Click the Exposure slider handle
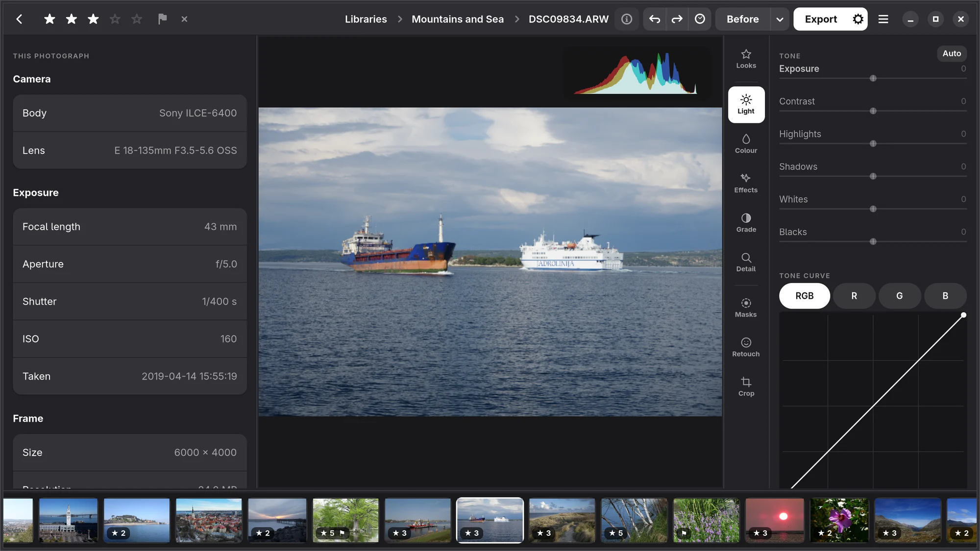The width and height of the screenshot is (980, 551). coord(873,78)
